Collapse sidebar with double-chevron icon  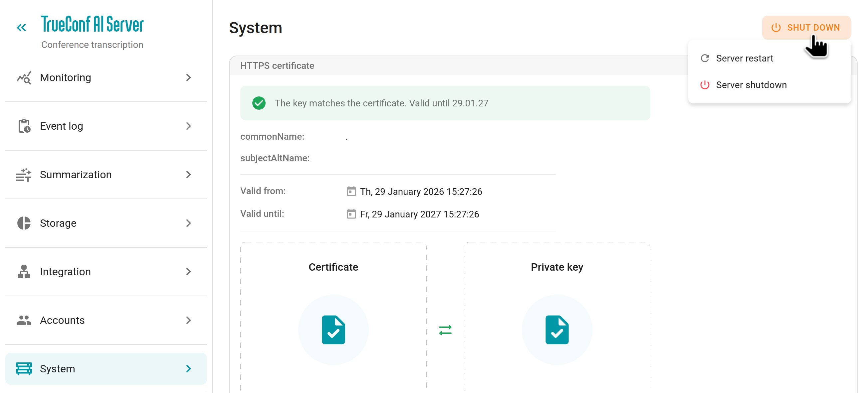click(x=21, y=28)
